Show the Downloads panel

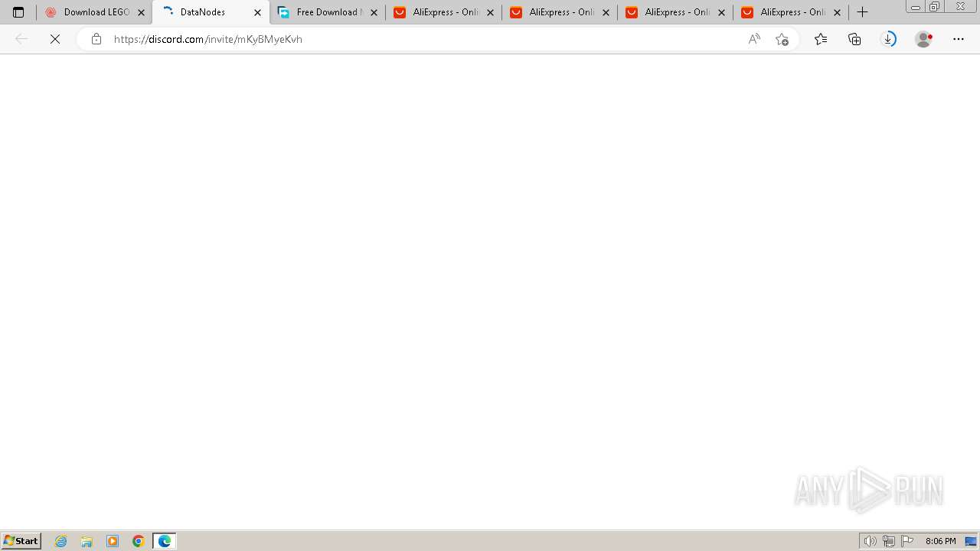coord(889,39)
